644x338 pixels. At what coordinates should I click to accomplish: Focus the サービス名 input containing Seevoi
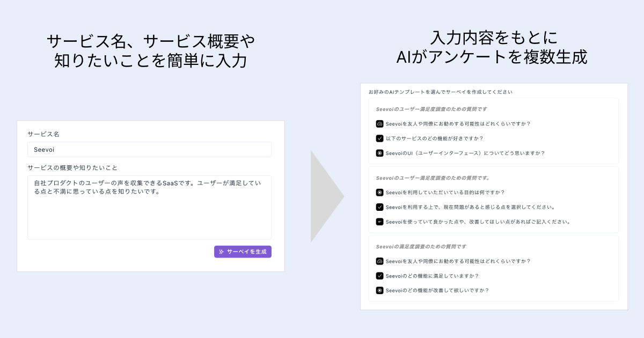[x=149, y=150]
